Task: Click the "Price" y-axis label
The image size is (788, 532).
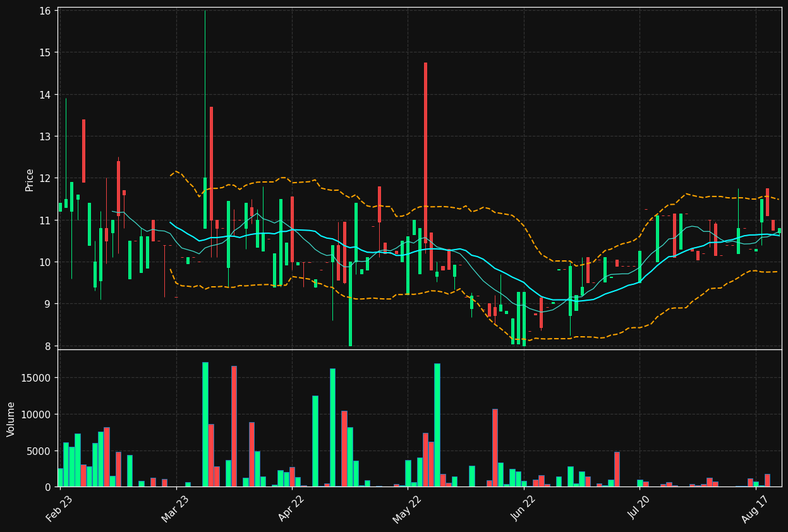Action: (x=30, y=179)
